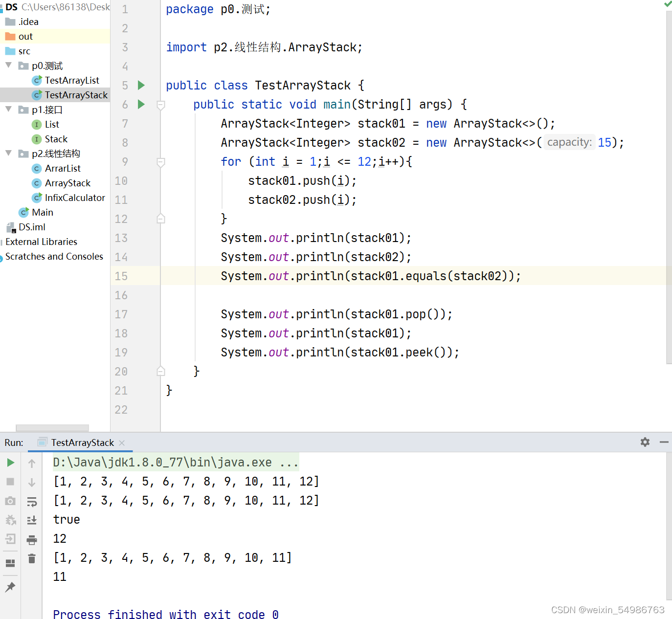Click the console vertical scrollbar
Viewport: 672px width, 619px height.
click(669, 526)
